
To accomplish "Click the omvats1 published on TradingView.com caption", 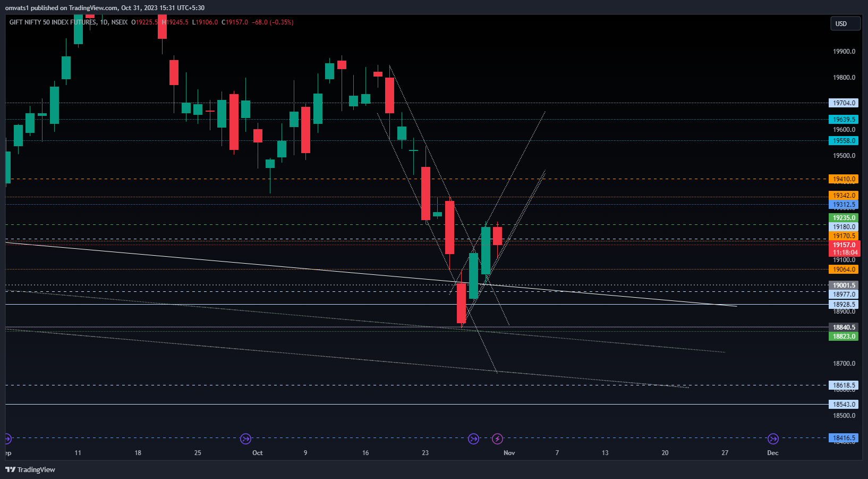I will (x=105, y=8).
